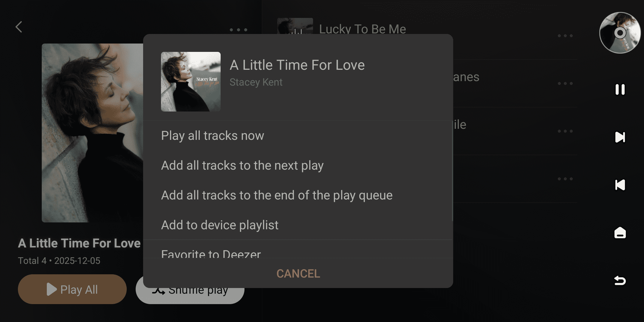
Task: Tap the home icon in the side bar
Action: point(620,233)
